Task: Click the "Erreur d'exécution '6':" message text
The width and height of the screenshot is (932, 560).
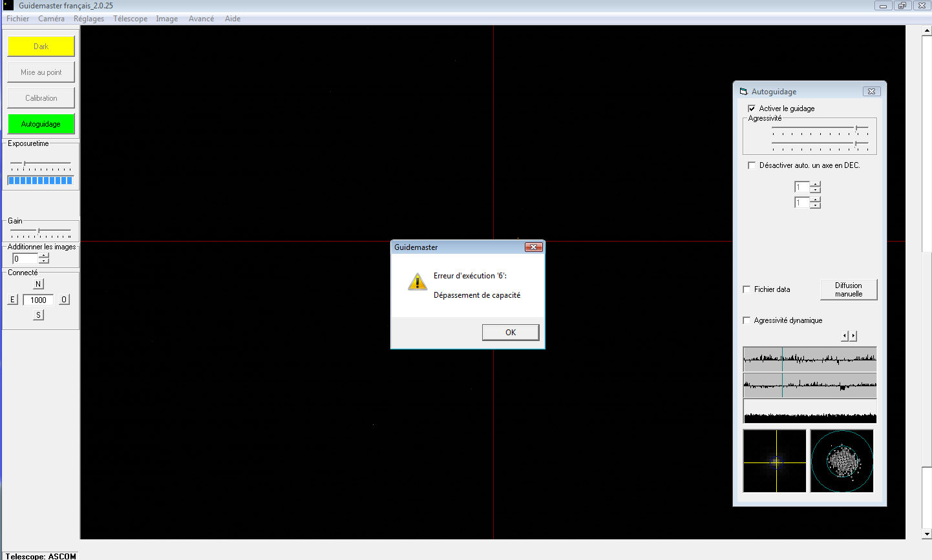Action: (x=470, y=276)
